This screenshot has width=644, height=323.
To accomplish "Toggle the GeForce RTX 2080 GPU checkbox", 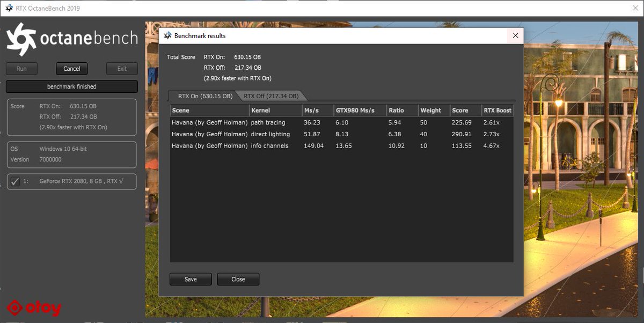I will click(x=15, y=181).
